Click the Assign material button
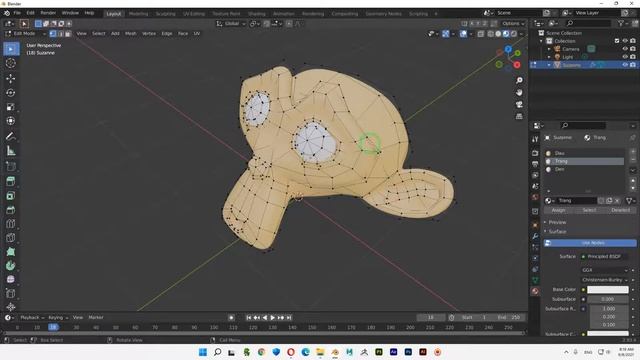 (x=558, y=210)
